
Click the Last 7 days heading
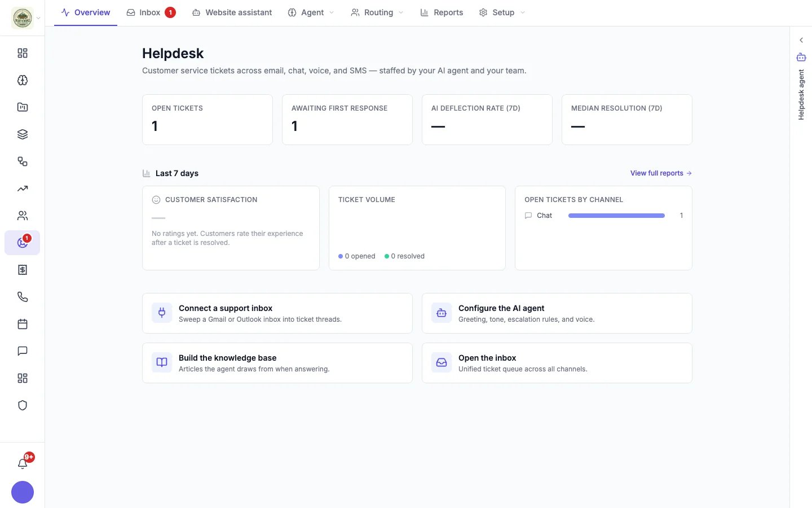[x=177, y=173]
